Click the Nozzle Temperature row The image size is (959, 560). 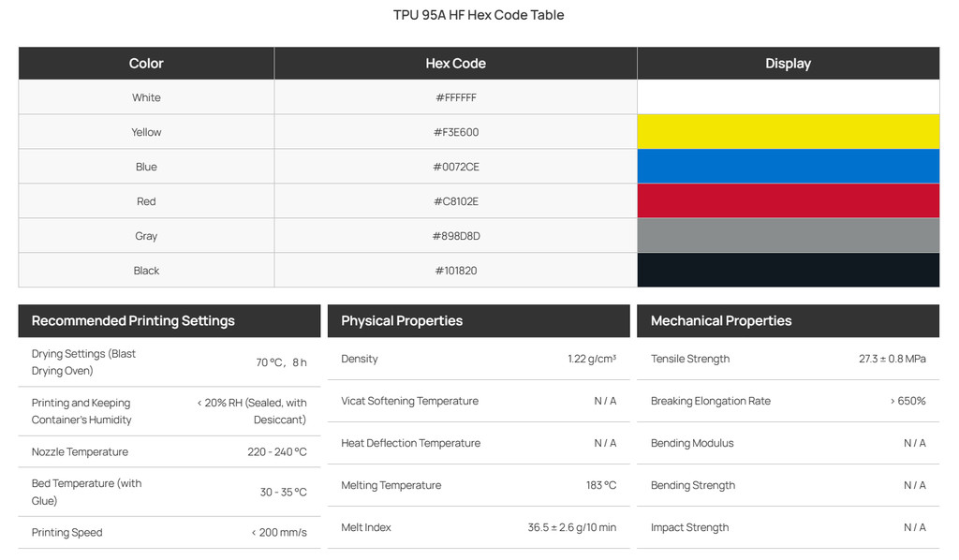point(170,451)
